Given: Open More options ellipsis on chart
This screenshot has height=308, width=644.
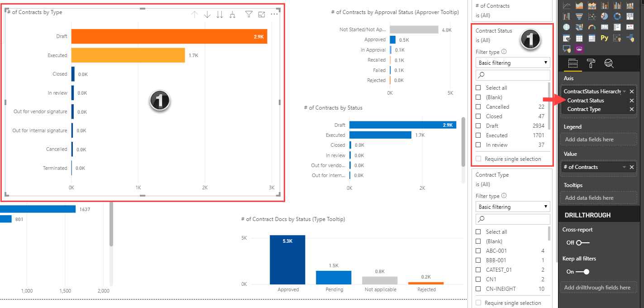Looking at the screenshot, I should tap(274, 14).
